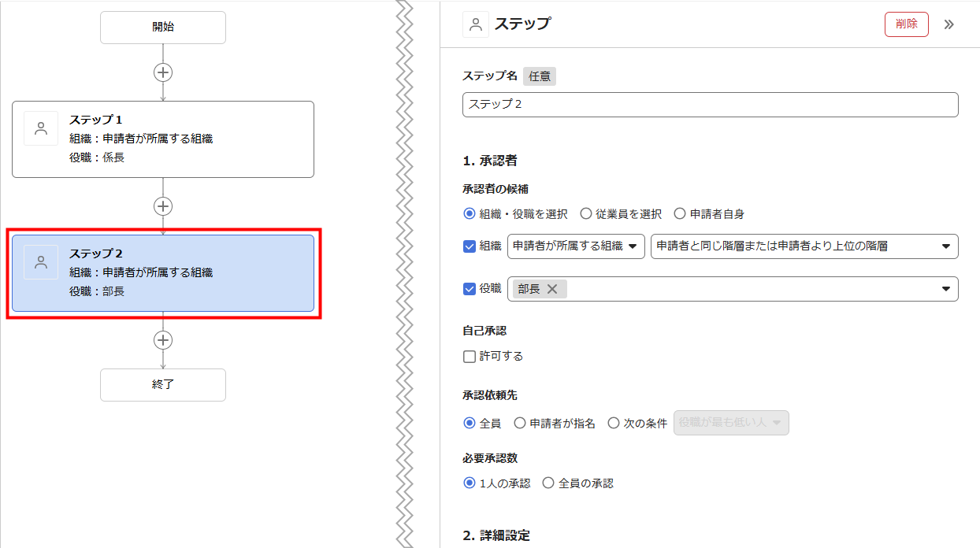Click the person icon in the ステップ 2 card

point(41,262)
